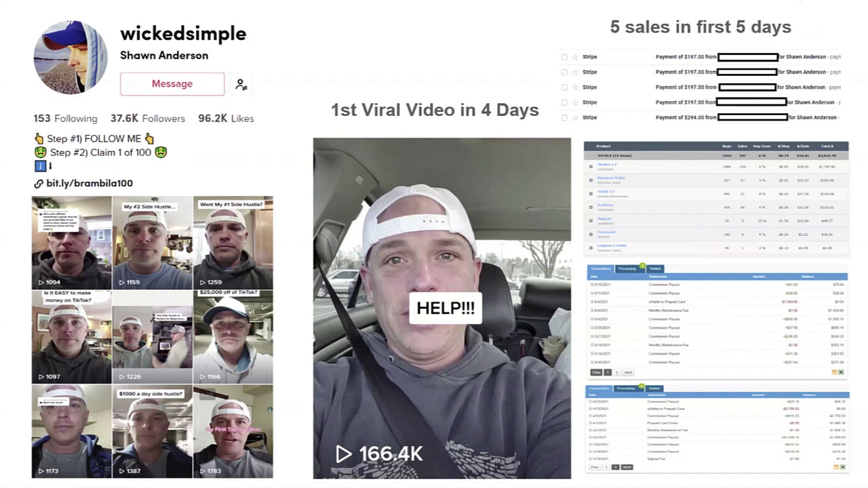Click the orange export icon of the lower ledger
This screenshot has width=868, height=488.
pos(836,467)
